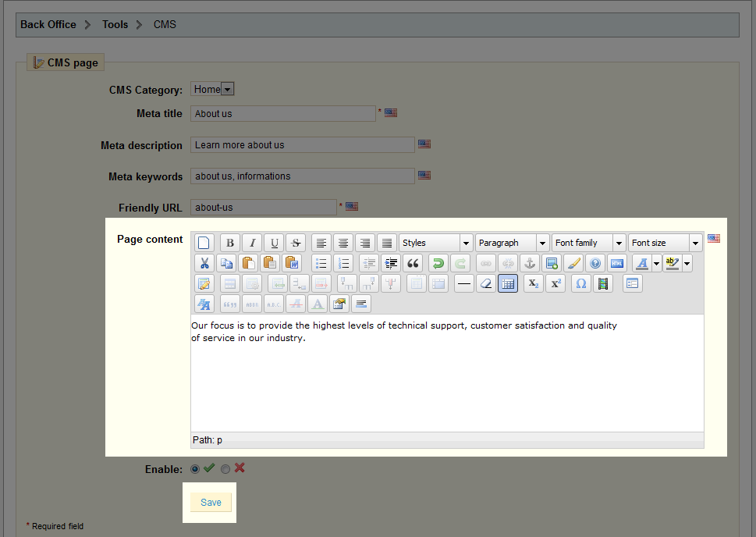Click the underline icon
The height and width of the screenshot is (537, 756).
[273, 243]
